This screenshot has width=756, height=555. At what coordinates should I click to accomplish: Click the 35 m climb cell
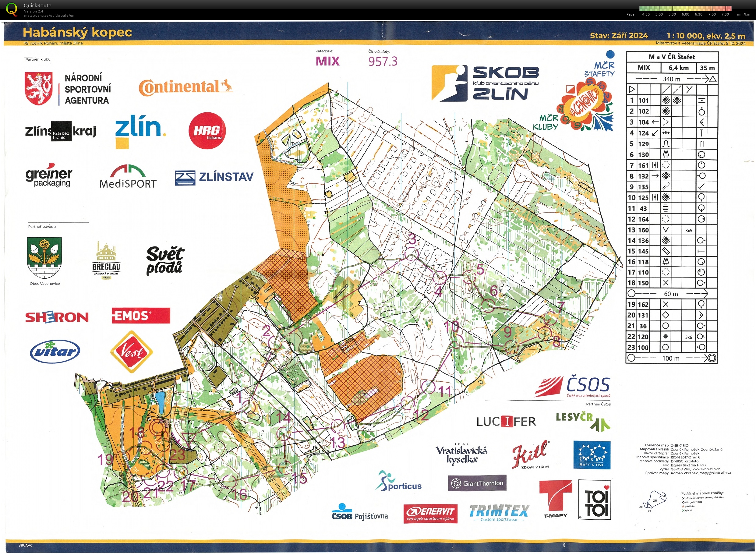coord(707,68)
